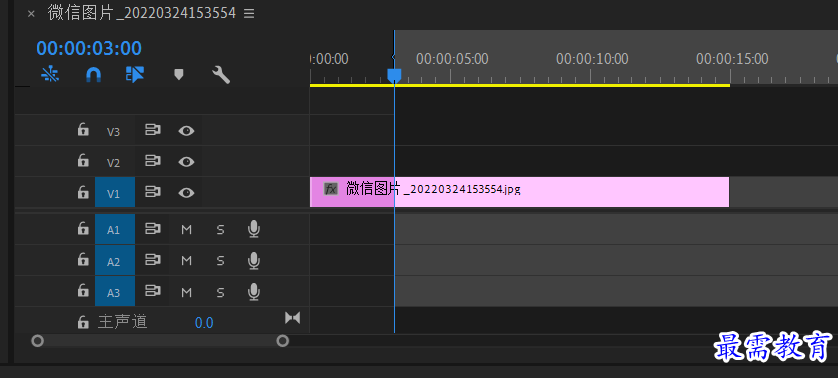Click ruler at 00:00:05:00
This screenshot has height=378, width=838.
click(x=452, y=59)
